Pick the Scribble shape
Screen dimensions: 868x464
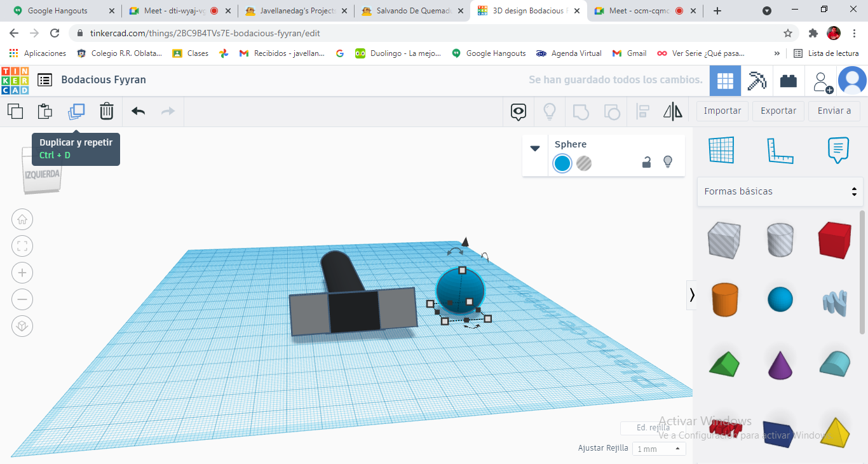click(834, 302)
